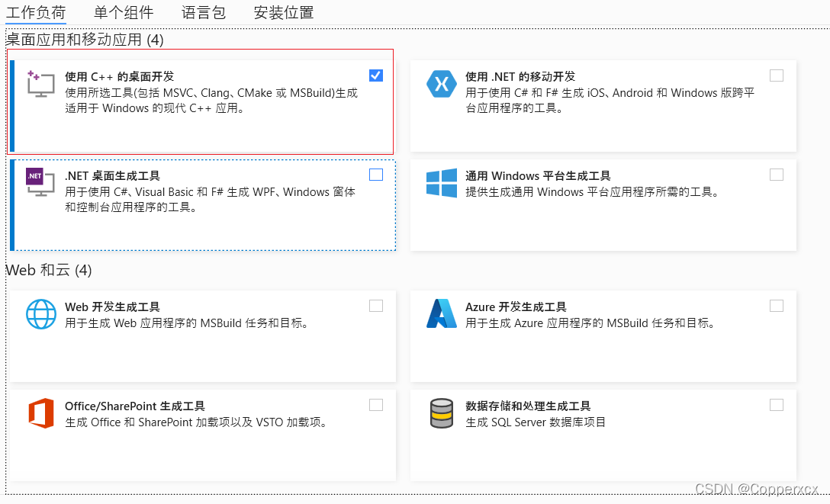Viewport: 830px width, 504px height.
Task: Check the 数据存储和处理生成工具 checkbox
Action: click(x=777, y=405)
